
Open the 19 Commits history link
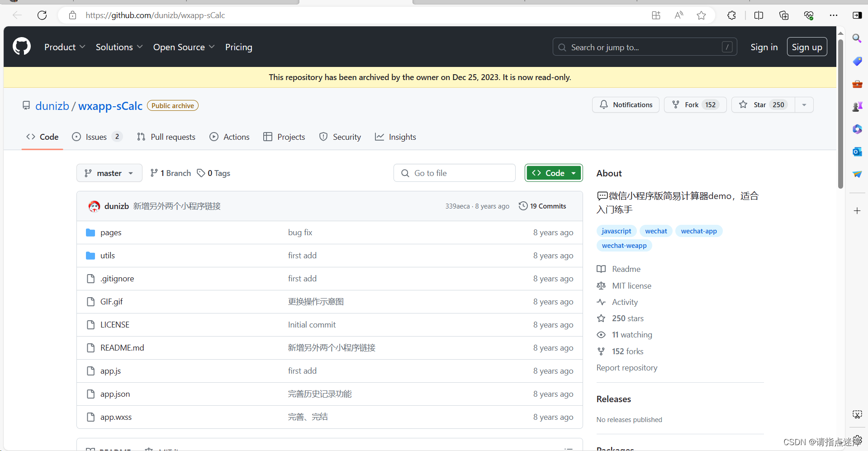click(x=542, y=206)
